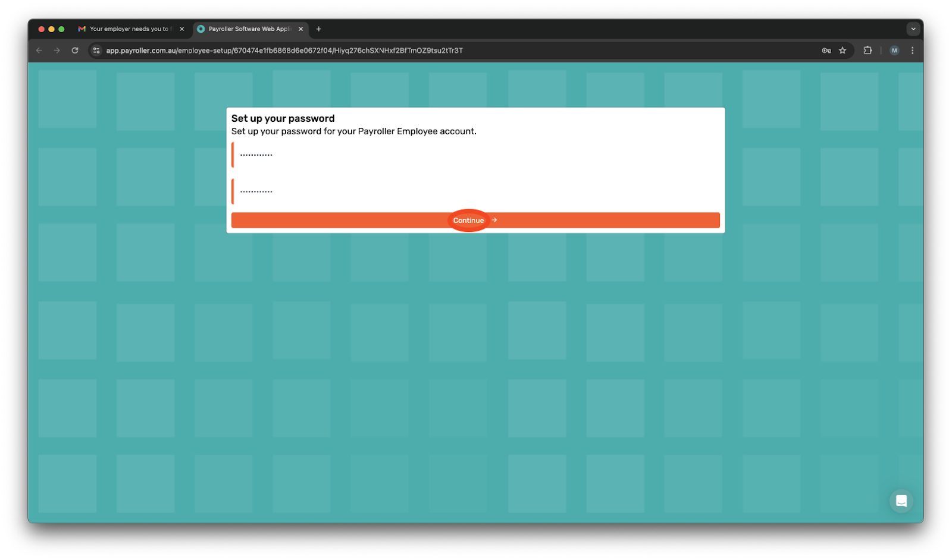The image size is (952, 560).
Task: Bookmark this page with the star
Action: 843,51
